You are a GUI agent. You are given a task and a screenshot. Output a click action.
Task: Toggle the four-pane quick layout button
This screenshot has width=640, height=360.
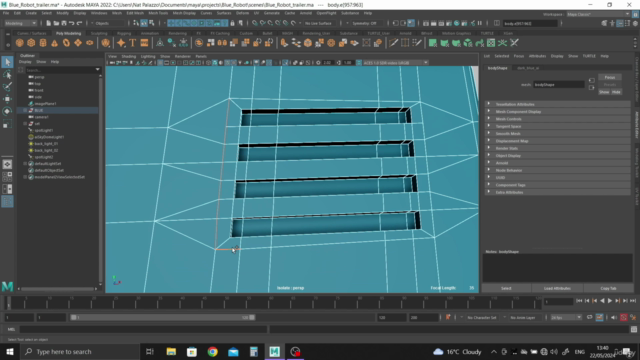point(7,177)
